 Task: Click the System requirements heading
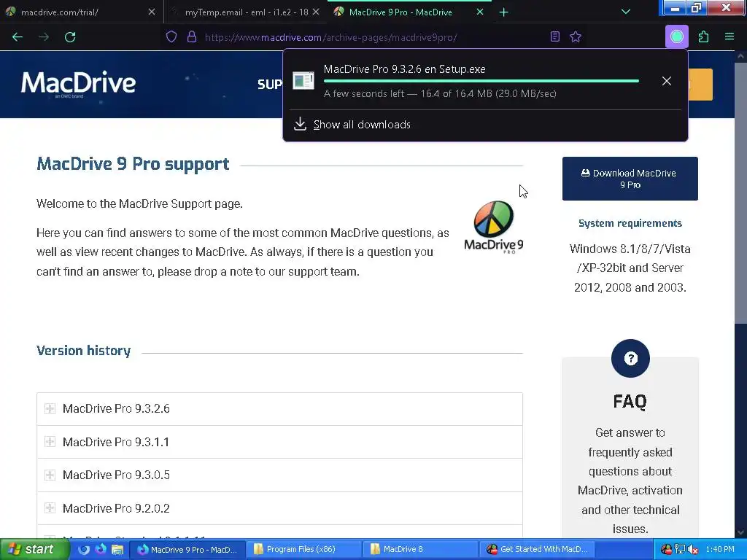(x=630, y=223)
